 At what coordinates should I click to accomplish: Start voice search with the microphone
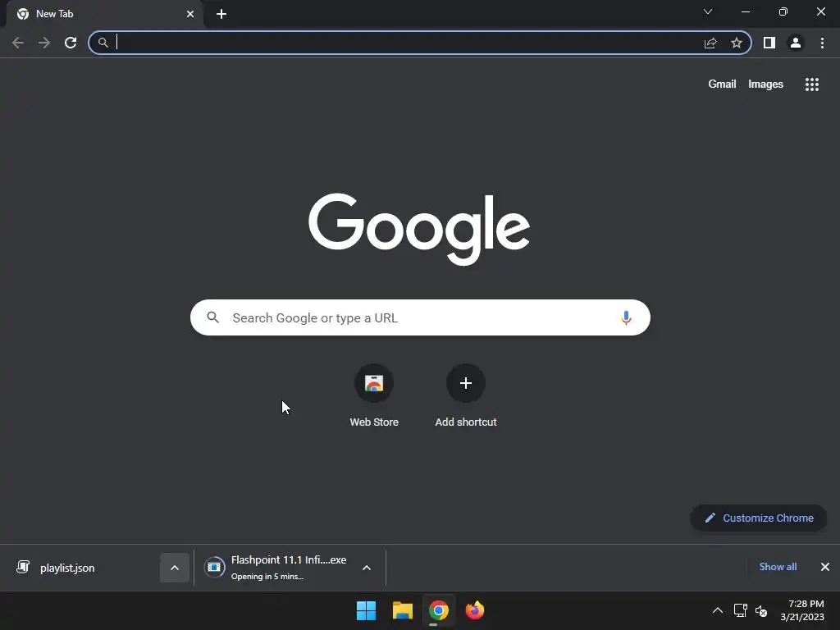pyautogui.click(x=626, y=317)
